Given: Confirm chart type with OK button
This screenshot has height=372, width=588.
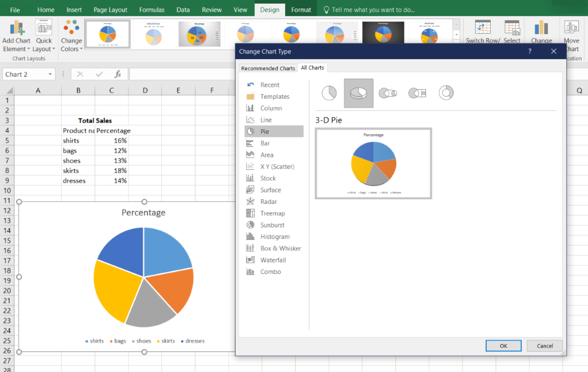Looking at the screenshot, I should pyautogui.click(x=503, y=345).
